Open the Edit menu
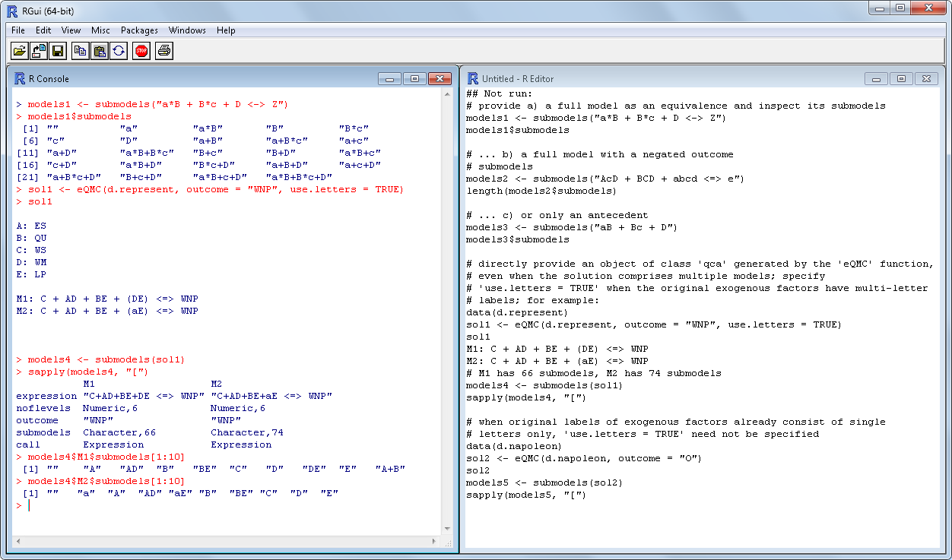Screen dimensions: 952x560 43,30
